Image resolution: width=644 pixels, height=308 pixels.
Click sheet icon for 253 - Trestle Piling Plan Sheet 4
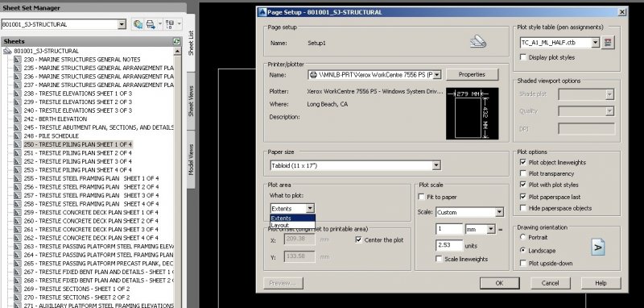pos(17,170)
